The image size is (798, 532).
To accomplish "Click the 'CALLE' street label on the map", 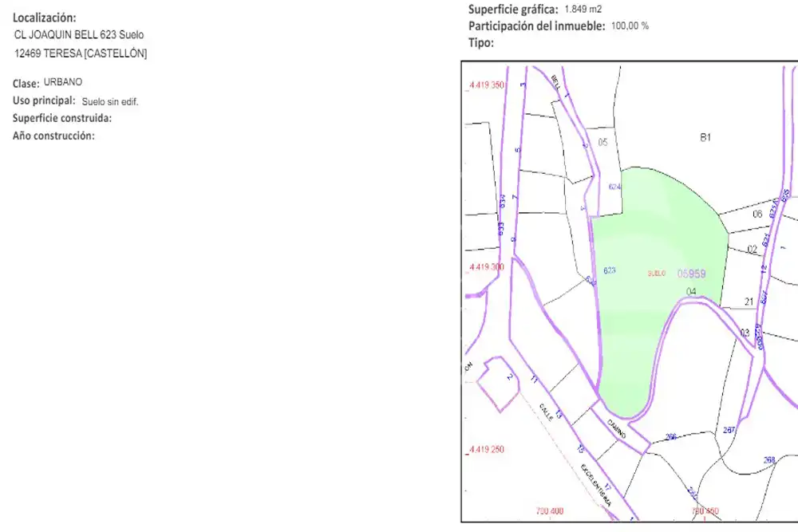I will tap(546, 412).
